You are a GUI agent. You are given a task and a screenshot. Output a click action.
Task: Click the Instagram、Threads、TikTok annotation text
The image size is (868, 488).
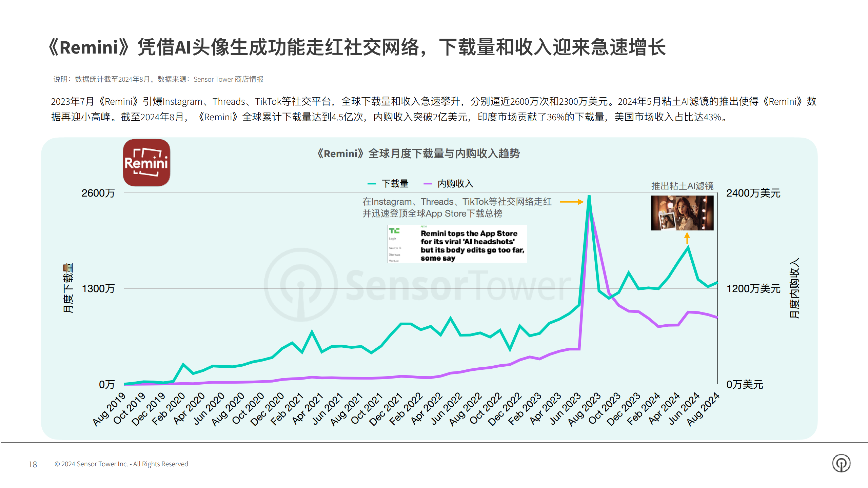click(457, 202)
